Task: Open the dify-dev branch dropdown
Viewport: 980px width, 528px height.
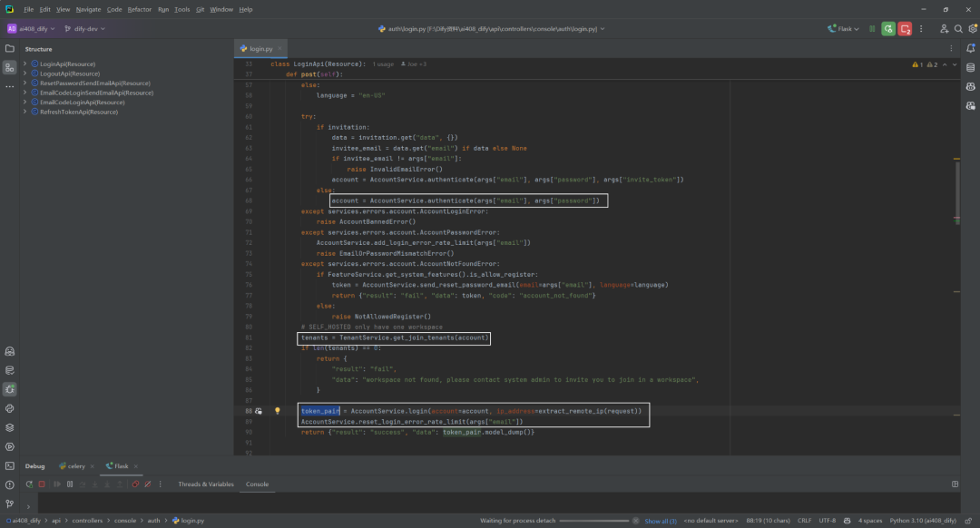Action: click(85, 29)
